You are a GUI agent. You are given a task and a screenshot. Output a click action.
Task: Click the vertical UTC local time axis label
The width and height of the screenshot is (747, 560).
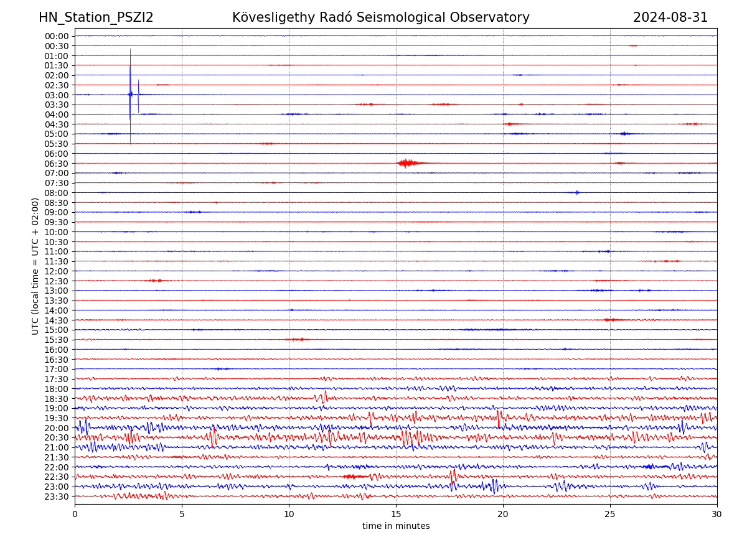[35, 266]
